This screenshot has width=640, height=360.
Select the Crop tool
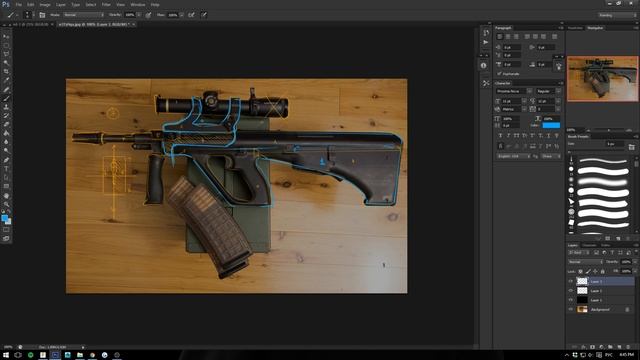6,71
